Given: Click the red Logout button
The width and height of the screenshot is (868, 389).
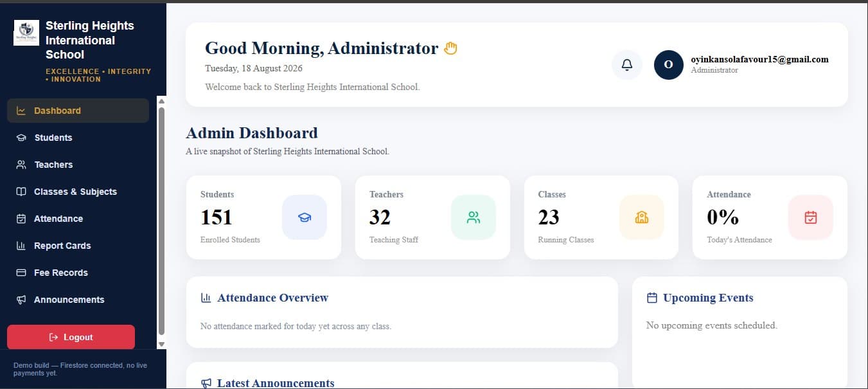Looking at the screenshot, I should 71,337.
